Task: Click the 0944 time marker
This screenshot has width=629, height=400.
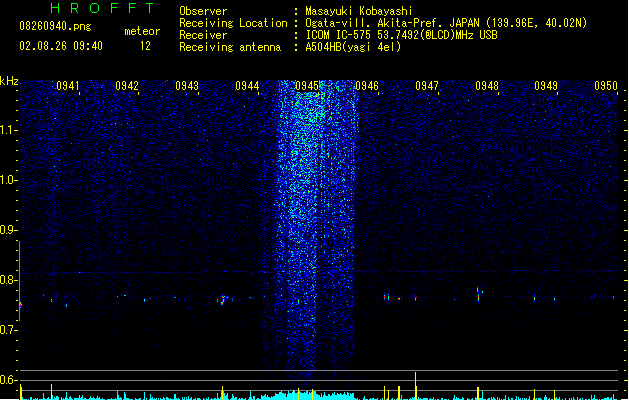Action: click(x=247, y=86)
